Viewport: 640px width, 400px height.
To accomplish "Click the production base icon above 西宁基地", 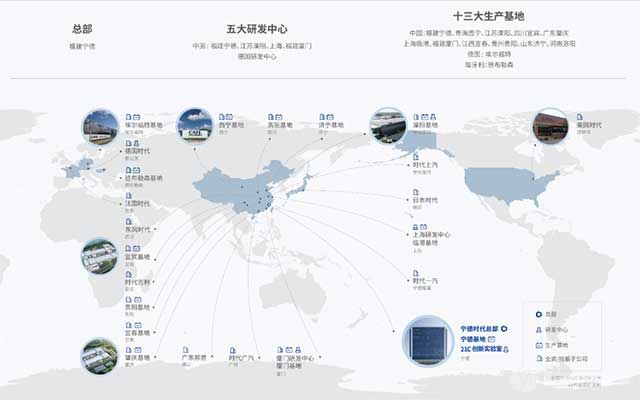I will click(x=229, y=117).
